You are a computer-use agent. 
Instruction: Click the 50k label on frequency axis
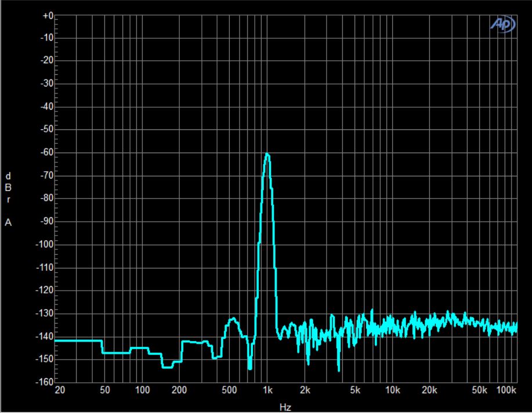479,390
